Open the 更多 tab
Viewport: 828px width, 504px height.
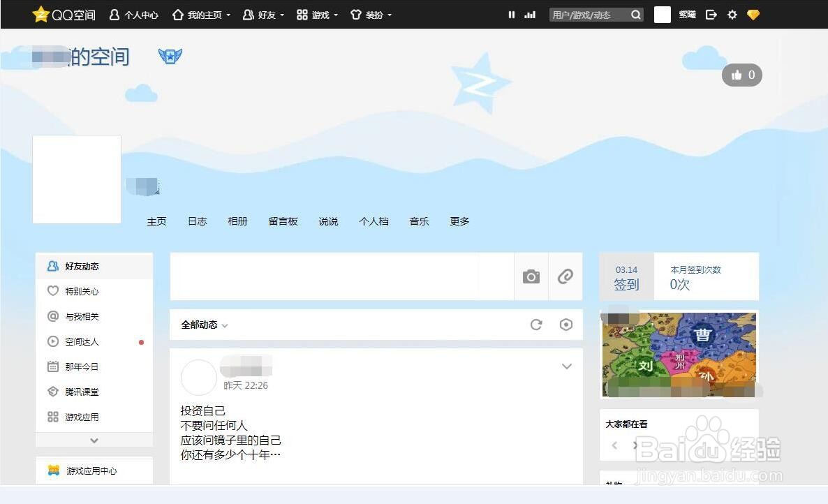click(x=459, y=221)
